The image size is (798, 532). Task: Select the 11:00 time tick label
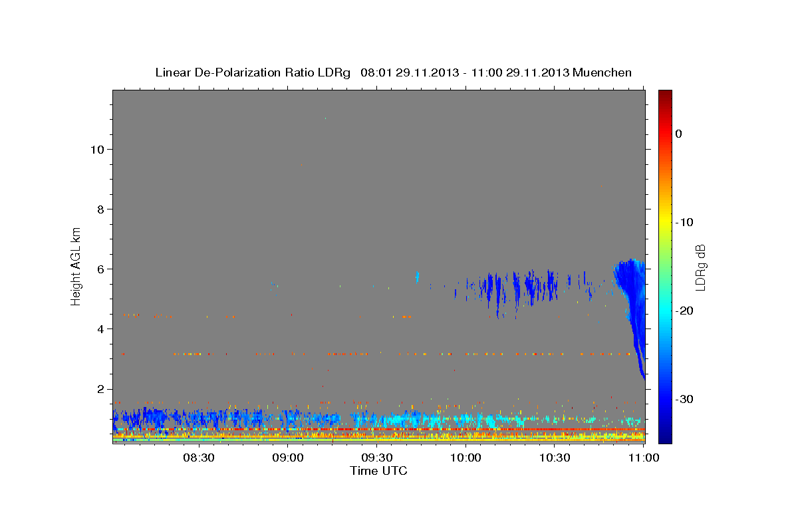coord(644,458)
